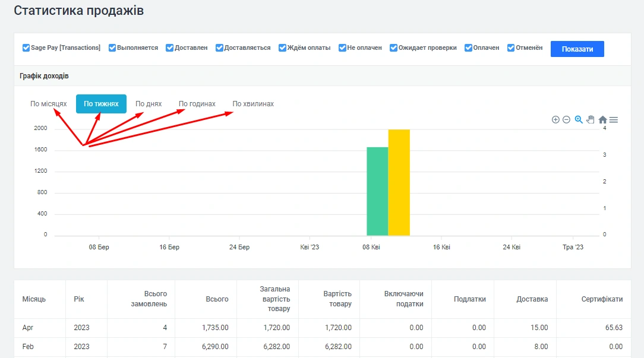Open the chart hamburger menu

point(614,119)
